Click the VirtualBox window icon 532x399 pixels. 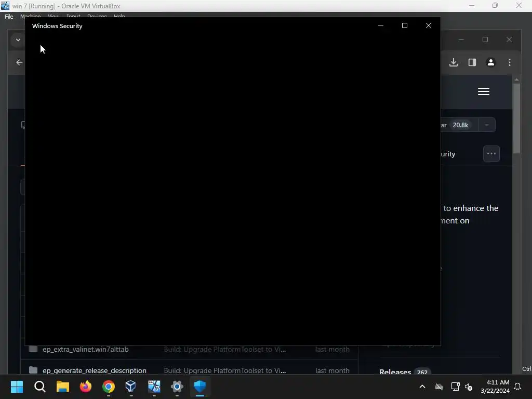pos(5,6)
